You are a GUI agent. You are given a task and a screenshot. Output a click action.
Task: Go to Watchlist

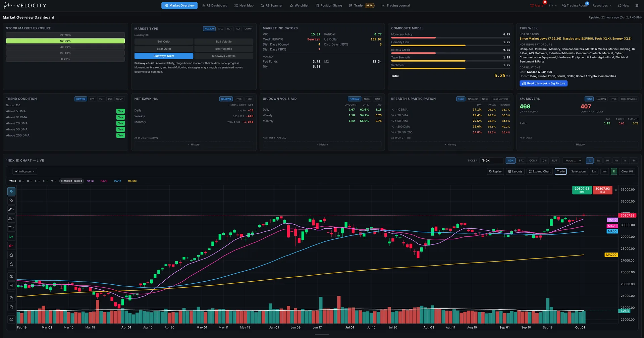coord(299,5)
